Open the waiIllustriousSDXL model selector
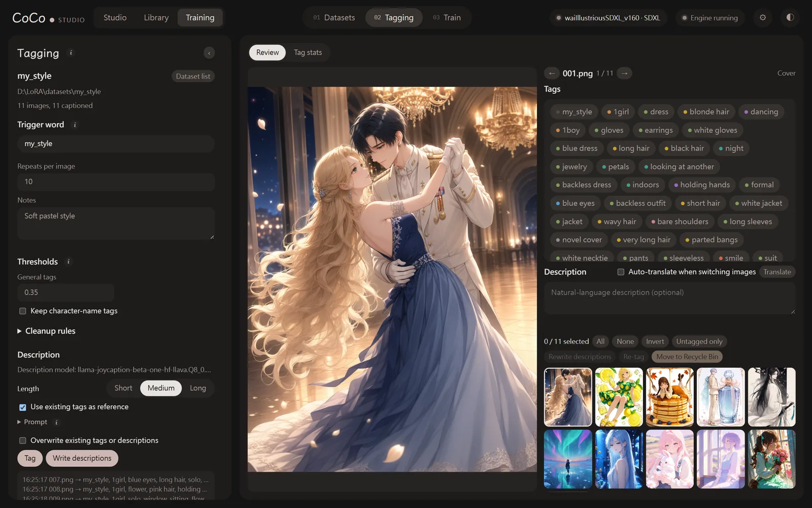The height and width of the screenshot is (508, 812). (x=608, y=18)
